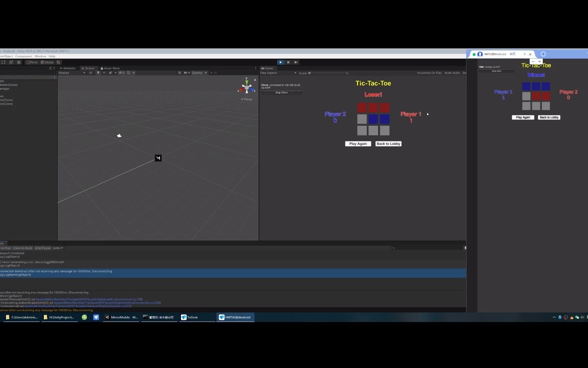Screen dimensions: 588x368
Task: Click the blue Z axis gizmo cone
Action: [x=252, y=90]
